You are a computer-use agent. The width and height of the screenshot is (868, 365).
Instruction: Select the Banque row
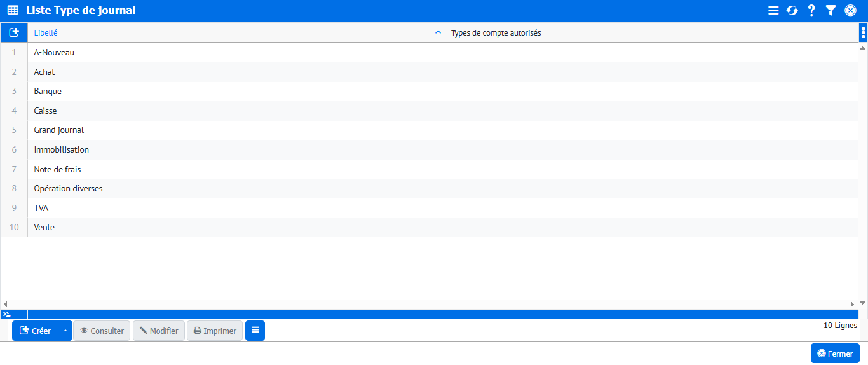coord(48,92)
